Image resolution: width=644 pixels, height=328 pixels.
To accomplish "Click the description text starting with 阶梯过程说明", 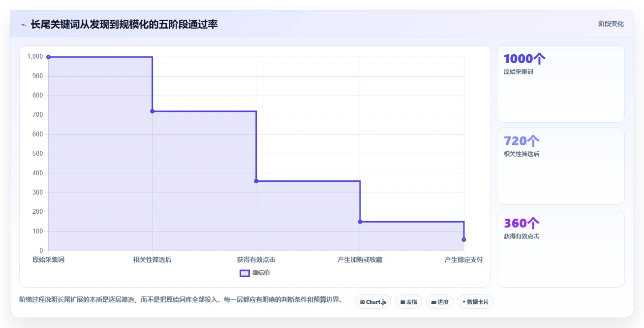I will [181, 299].
